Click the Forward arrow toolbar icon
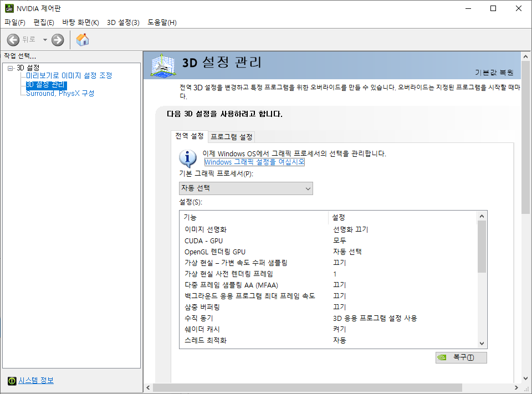This screenshot has height=394, width=532. pos(58,40)
